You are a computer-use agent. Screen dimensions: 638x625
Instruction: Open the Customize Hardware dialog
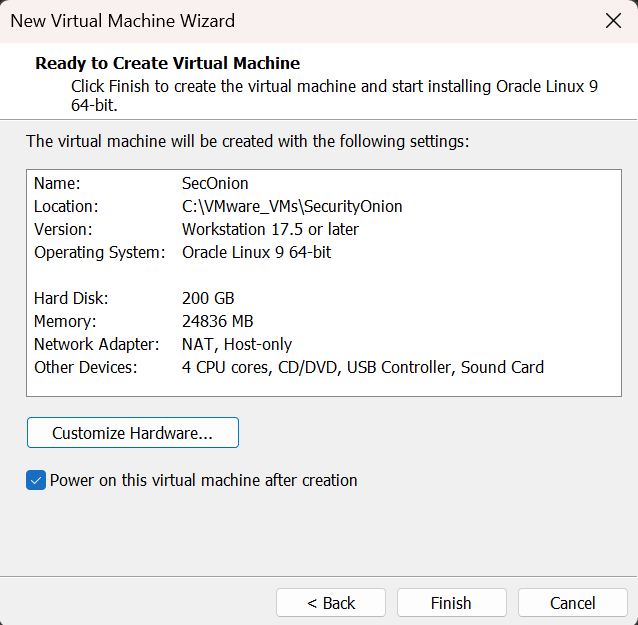132,433
